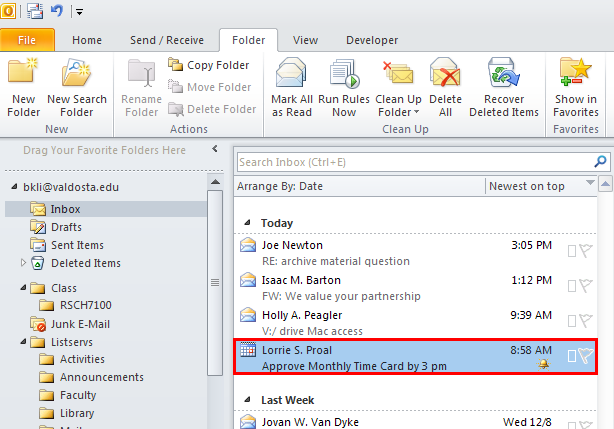Click category box on Joe Newton's message
This screenshot has width=614, height=429.
572,251
